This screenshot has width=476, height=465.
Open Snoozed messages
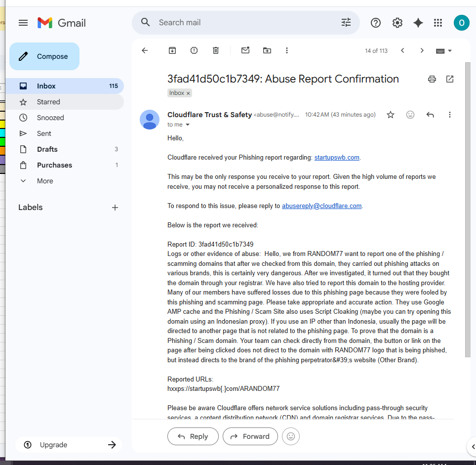click(65, 118)
